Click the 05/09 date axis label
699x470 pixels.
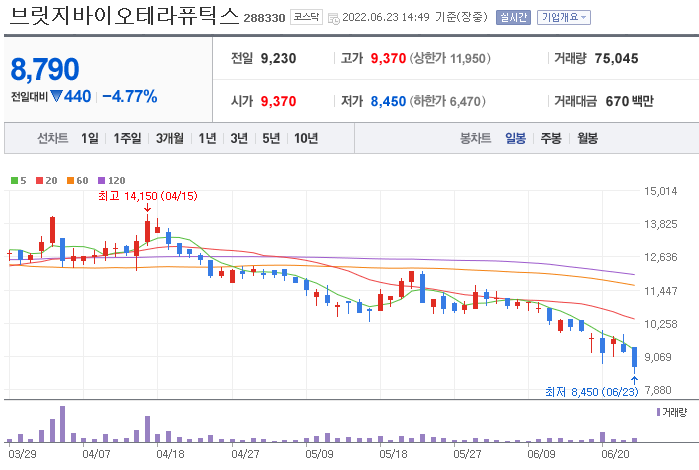(x=319, y=454)
